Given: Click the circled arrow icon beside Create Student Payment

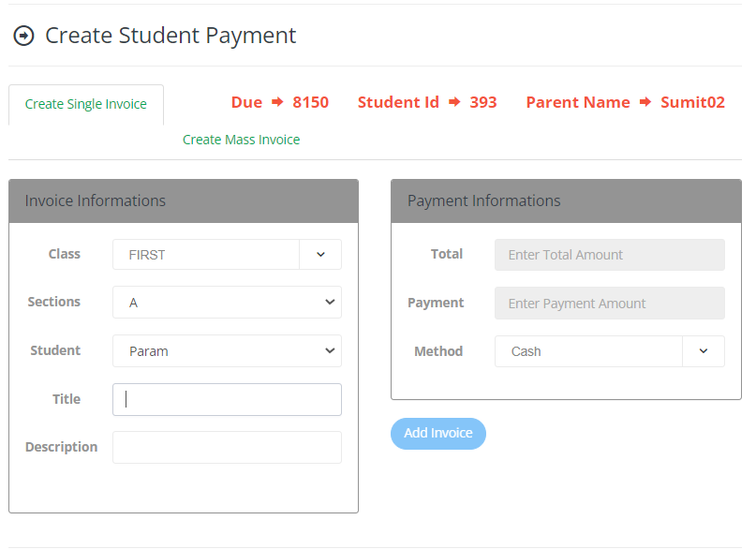Looking at the screenshot, I should 22,35.
